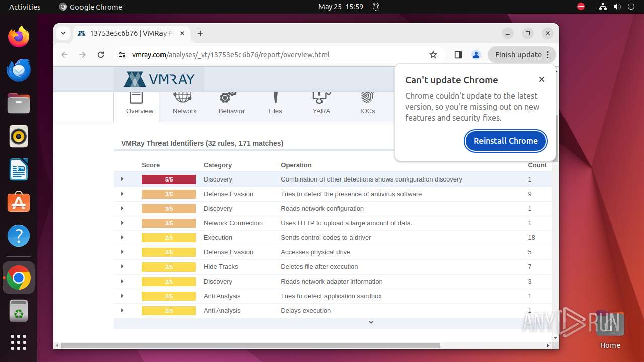
Task: Expand the Reads network configuration row
Action: click(122, 208)
